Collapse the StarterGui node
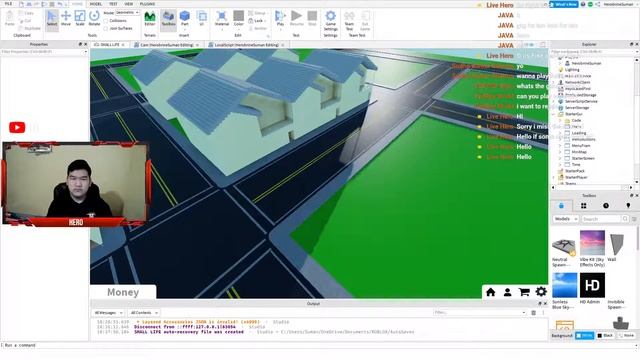This screenshot has height=360, width=640. (553, 114)
